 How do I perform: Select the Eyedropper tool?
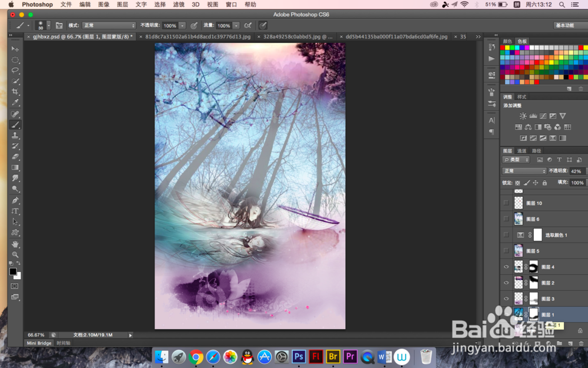[x=15, y=102]
